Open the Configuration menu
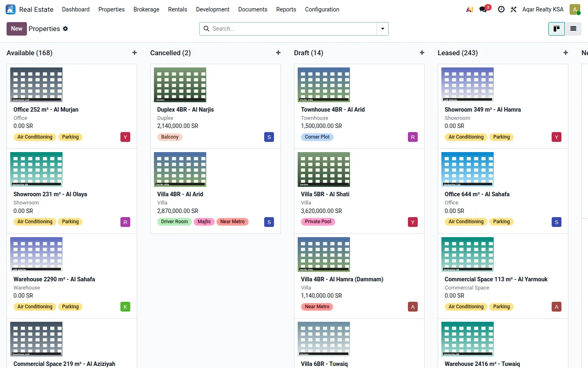Viewport: 588px width, 368px height. [322, 9]
